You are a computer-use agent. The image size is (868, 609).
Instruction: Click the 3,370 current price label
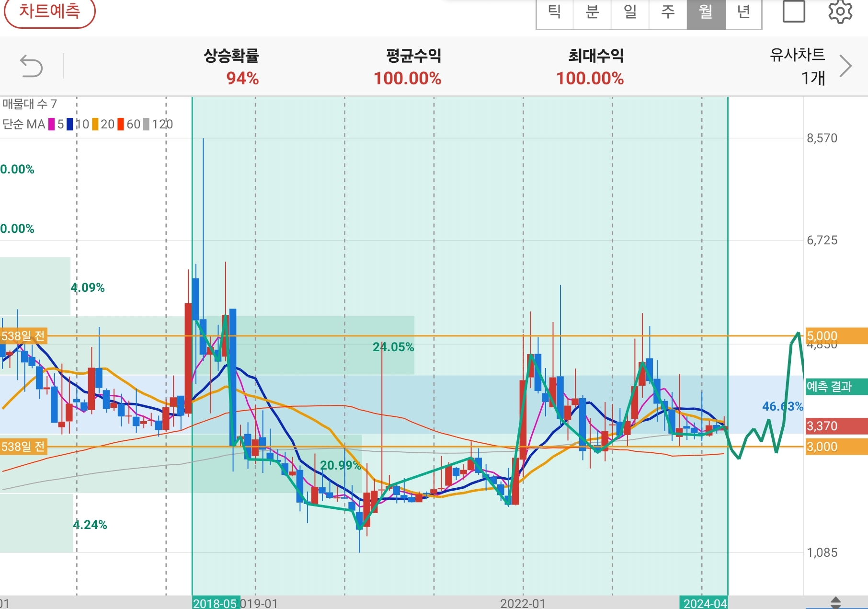(x=836, y=426)
